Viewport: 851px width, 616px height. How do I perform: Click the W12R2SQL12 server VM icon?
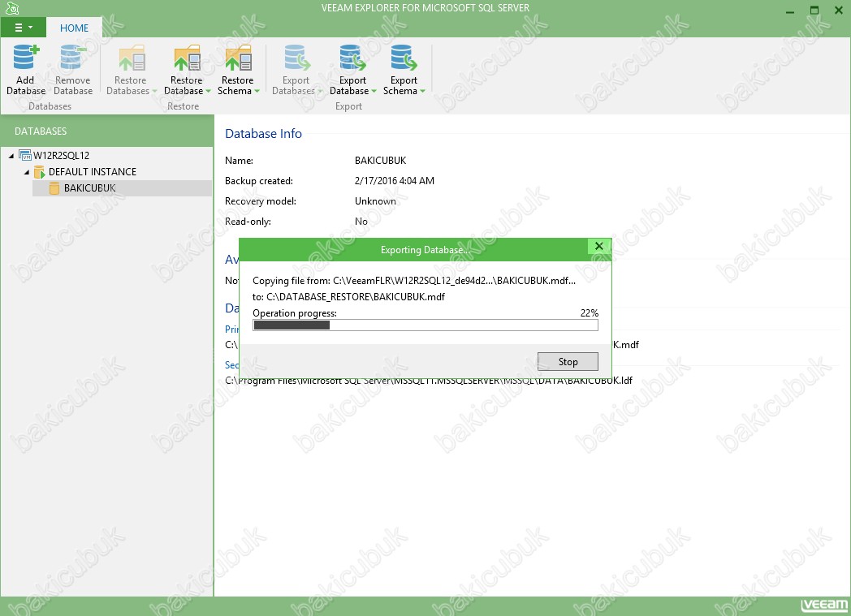[25, 155]
